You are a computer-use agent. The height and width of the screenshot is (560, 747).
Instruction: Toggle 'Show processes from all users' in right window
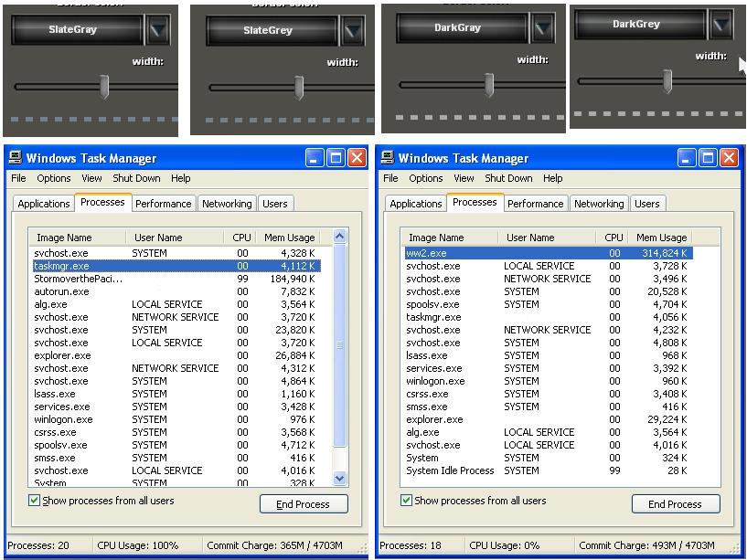pyautogui.click(x=406, y=501)
